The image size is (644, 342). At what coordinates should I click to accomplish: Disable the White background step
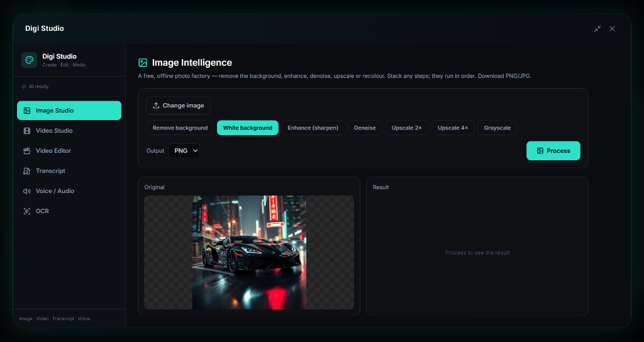click(x=248, y=128)
